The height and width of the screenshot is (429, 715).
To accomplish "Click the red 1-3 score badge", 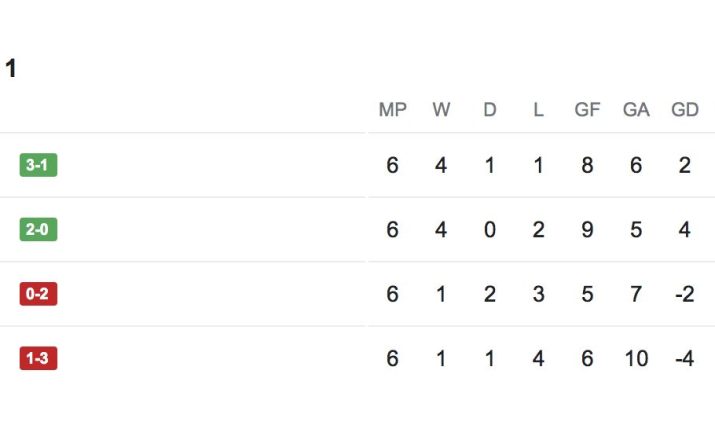I will click(x=38, y=358).
